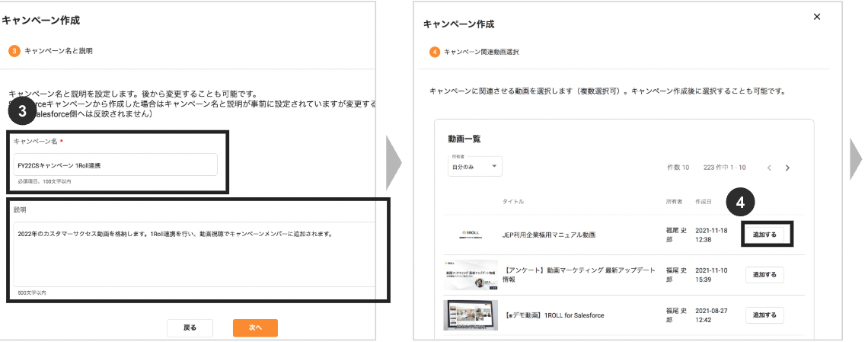Go to next page of video list
Image resolution: width=868 pixels, height=342 pixels.
[x=787, y=168]
